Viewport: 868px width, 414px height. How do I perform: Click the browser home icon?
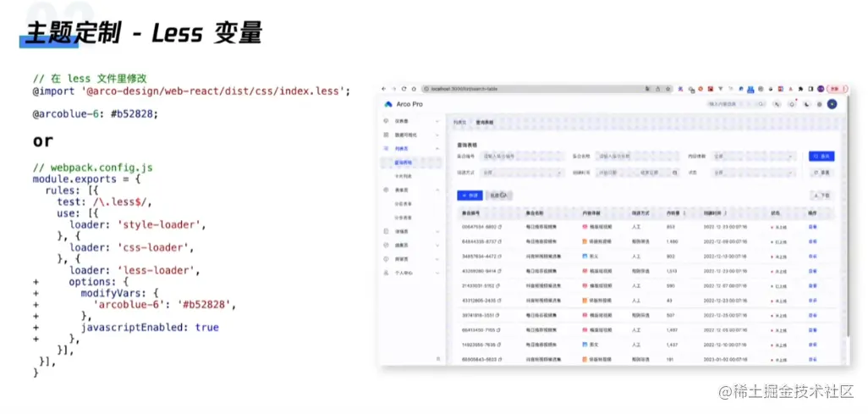click(414, 89)
